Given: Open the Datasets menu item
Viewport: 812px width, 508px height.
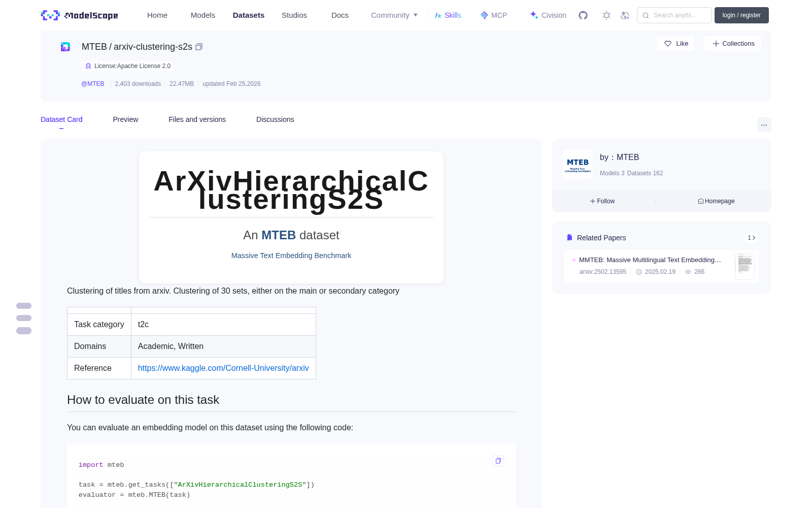Looking at the screenshot, I should 249,15.
